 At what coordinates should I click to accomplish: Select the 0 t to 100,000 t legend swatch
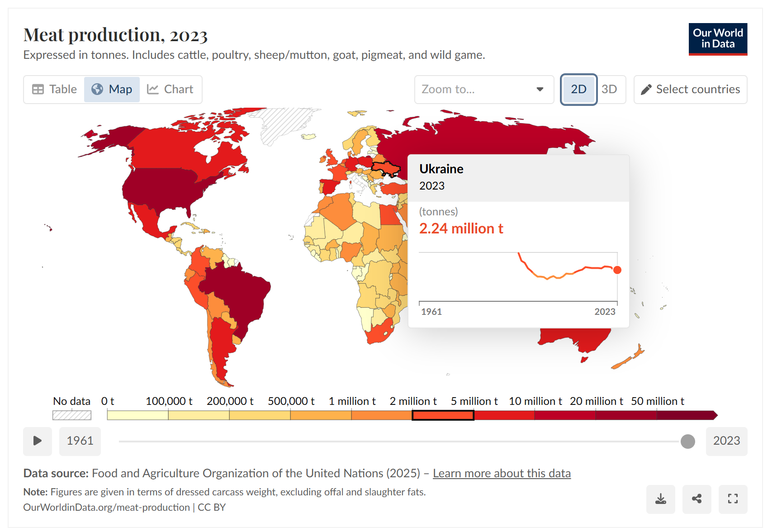[137, 415]
